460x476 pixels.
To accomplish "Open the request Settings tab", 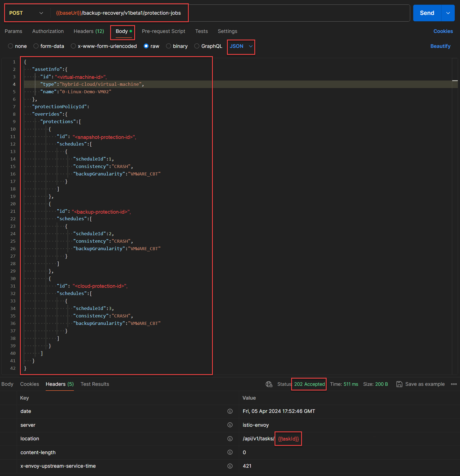I will 227,31.
